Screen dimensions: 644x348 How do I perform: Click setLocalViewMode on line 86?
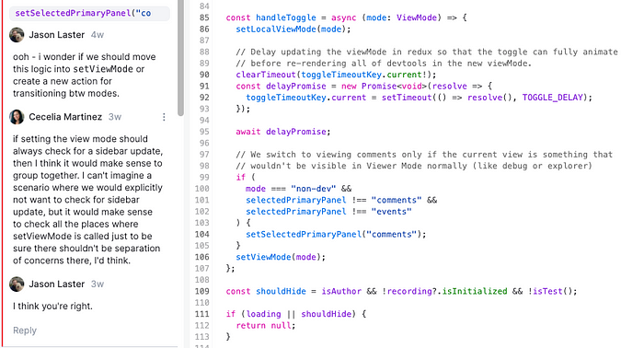click(x=276, y=29)
